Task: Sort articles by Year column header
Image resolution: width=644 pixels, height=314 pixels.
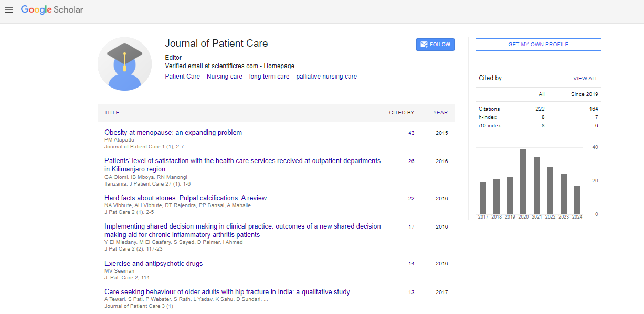Action: tap(440, 113)
